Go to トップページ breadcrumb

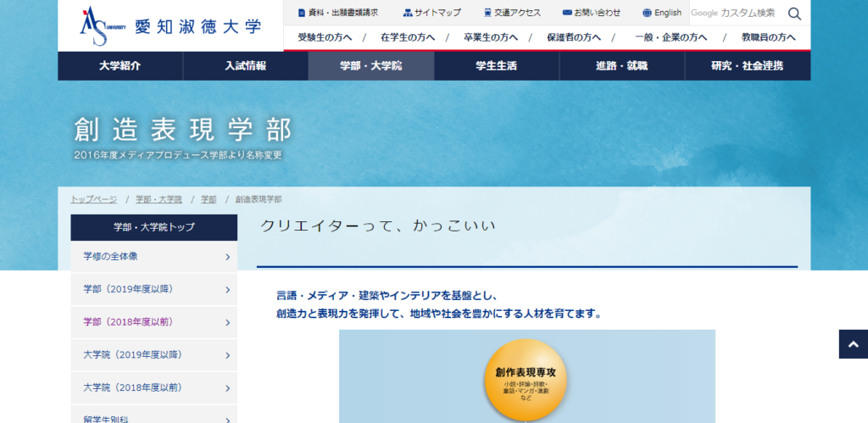pos(93,199)
